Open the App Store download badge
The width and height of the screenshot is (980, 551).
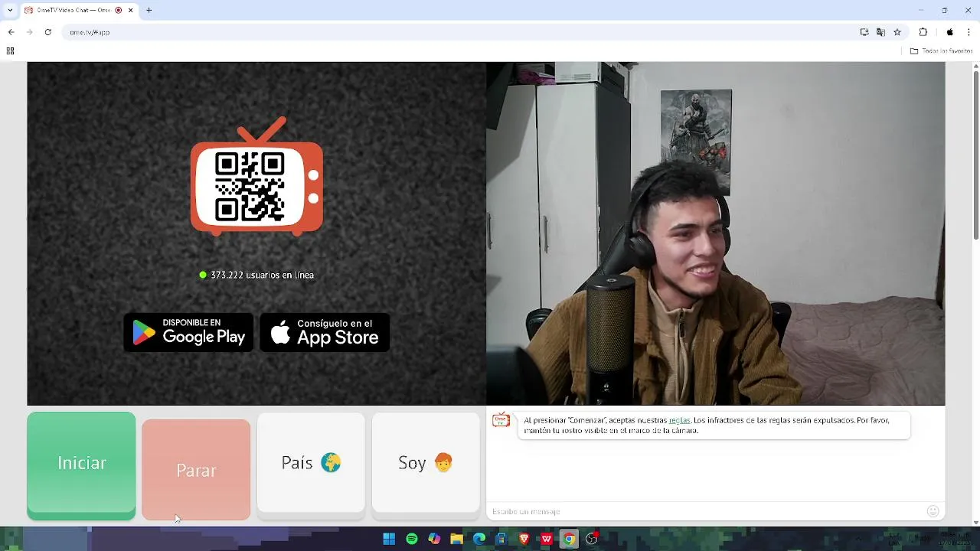(x=325, y=332)
